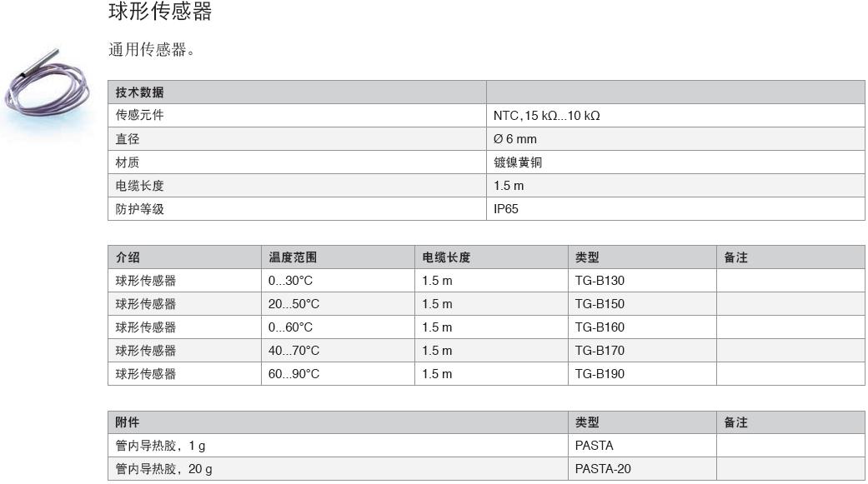868x484 pixels.
Task: Select the TG-B150 type cell
Action: click(x=599, y=304)
